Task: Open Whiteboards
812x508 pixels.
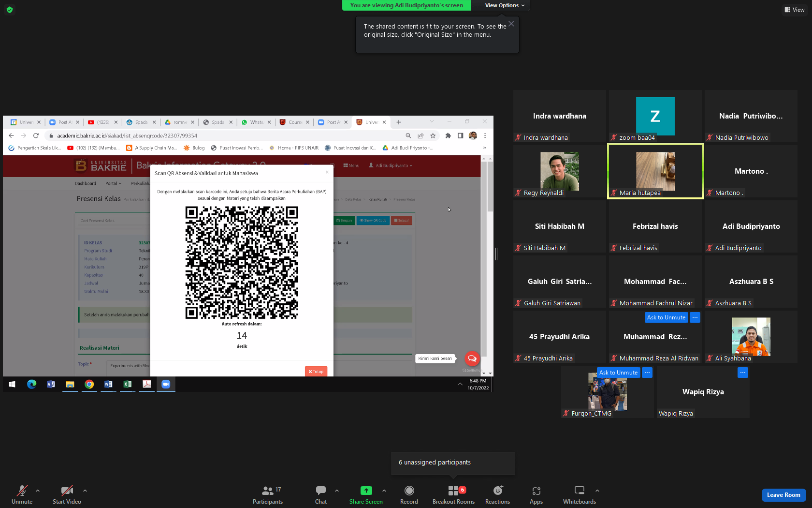Action: pos(580,494)
